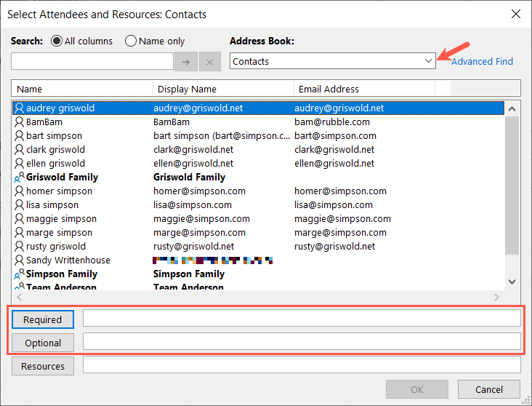Viewport: 532px width, 406px height.
Task: Click the Resources button
Action: 43,366
